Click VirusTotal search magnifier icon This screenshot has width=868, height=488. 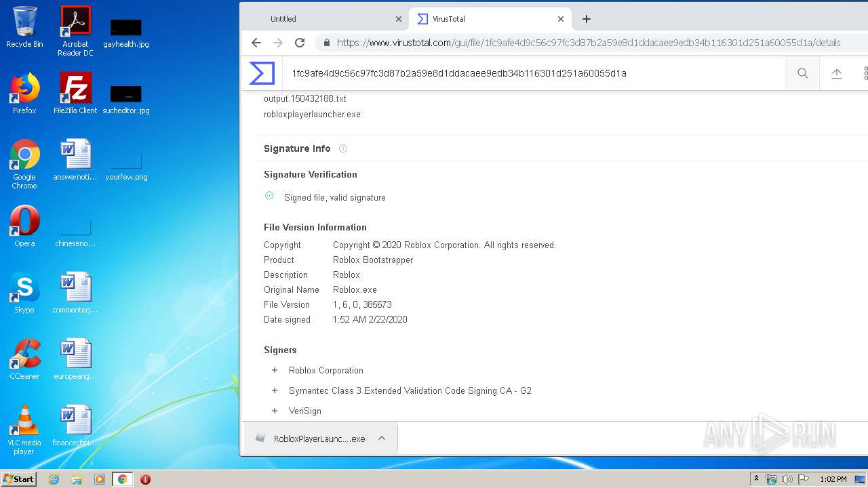coord(803,73)
